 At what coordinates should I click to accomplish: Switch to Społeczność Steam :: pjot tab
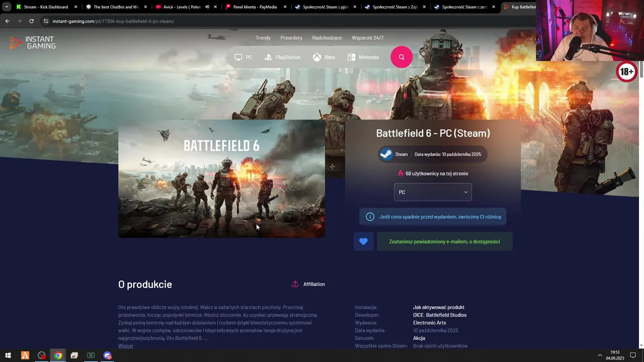tap(325, 7)
